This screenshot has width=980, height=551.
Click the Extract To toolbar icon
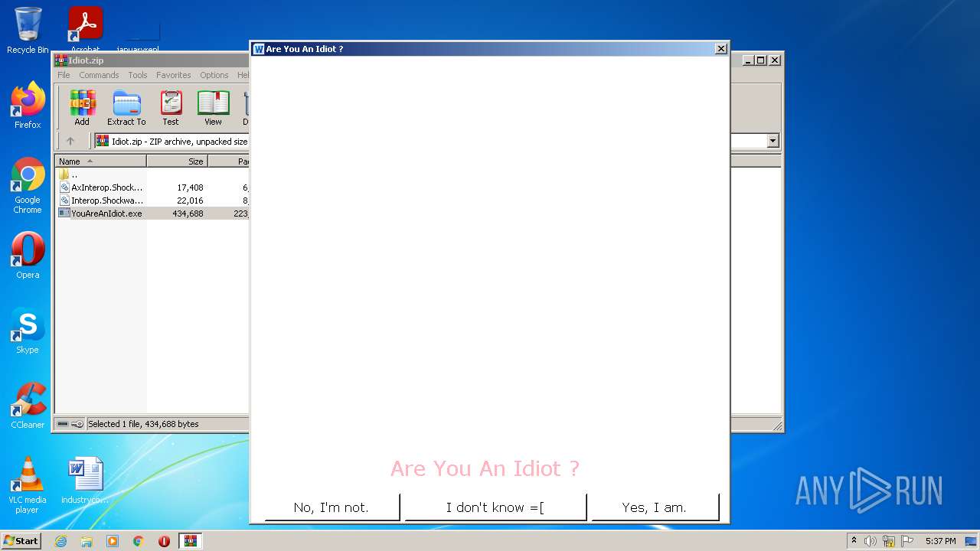(x=126, y=107)
